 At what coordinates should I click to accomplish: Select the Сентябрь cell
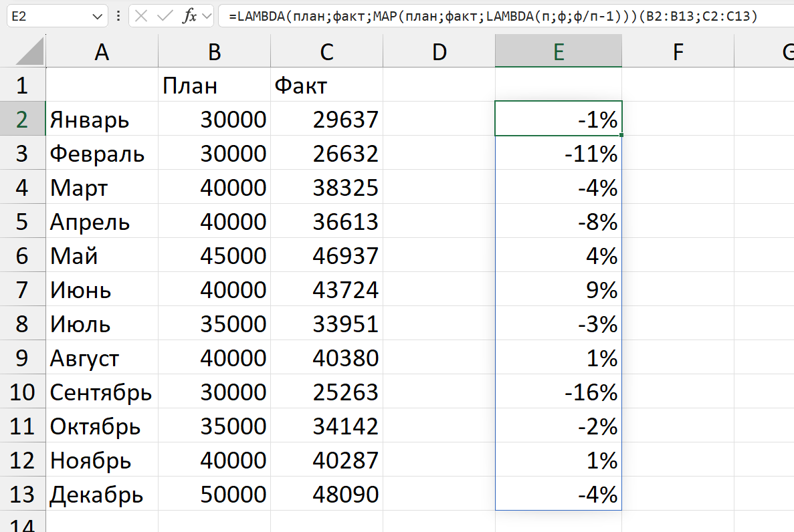[x=102, y=392]
